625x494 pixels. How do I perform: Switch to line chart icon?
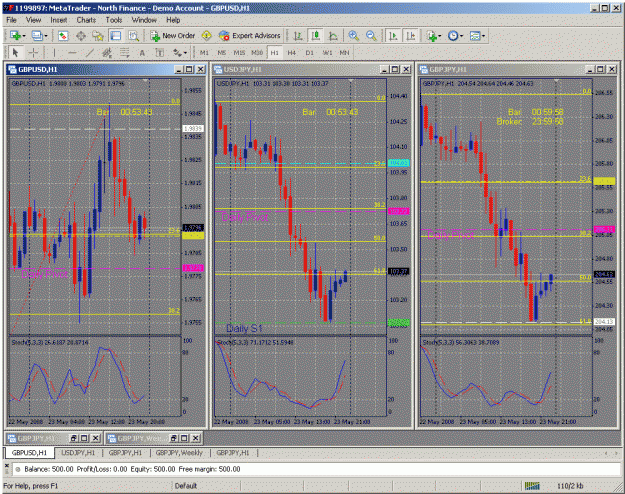pos(333,36)
